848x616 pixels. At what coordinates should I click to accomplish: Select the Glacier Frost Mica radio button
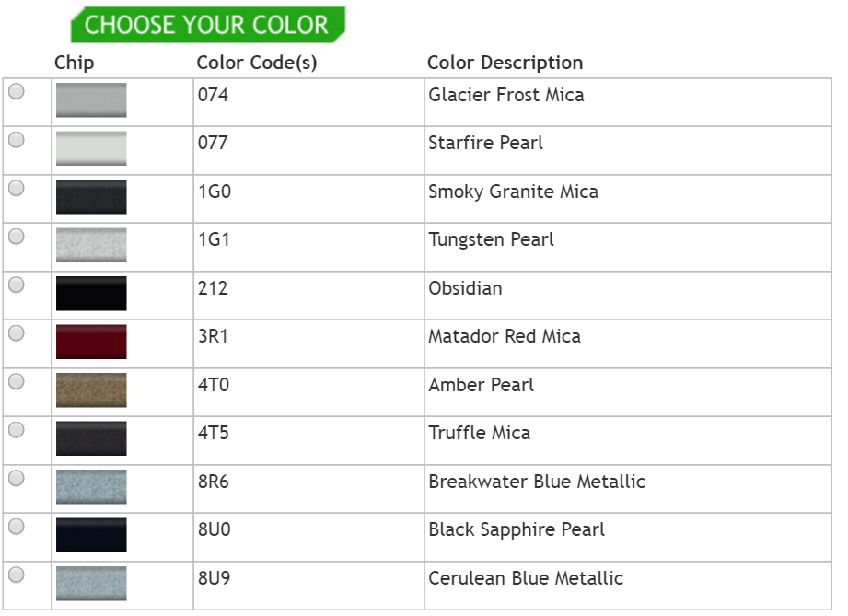coord(17,92)
